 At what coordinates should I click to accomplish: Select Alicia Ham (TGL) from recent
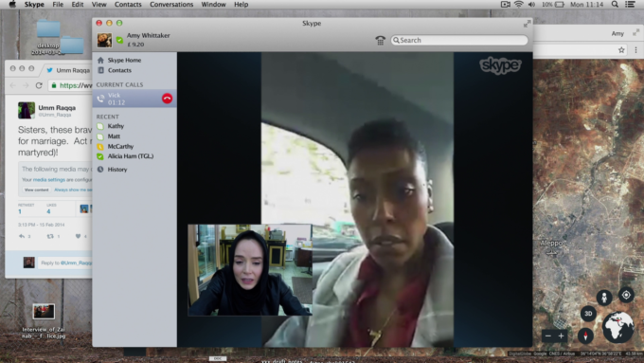(x=130, y=156)
